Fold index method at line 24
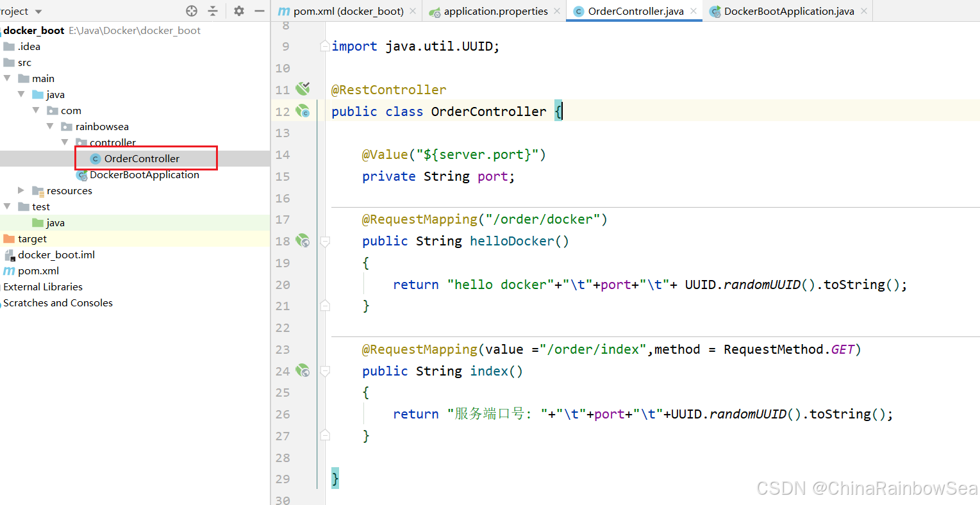The width and height of the screenshot is (980, 505). 325,371
